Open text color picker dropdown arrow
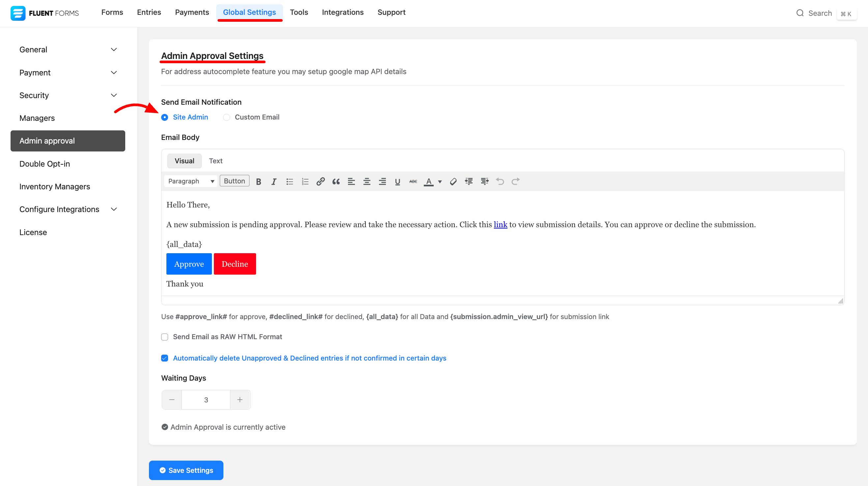 click(439, 181)
